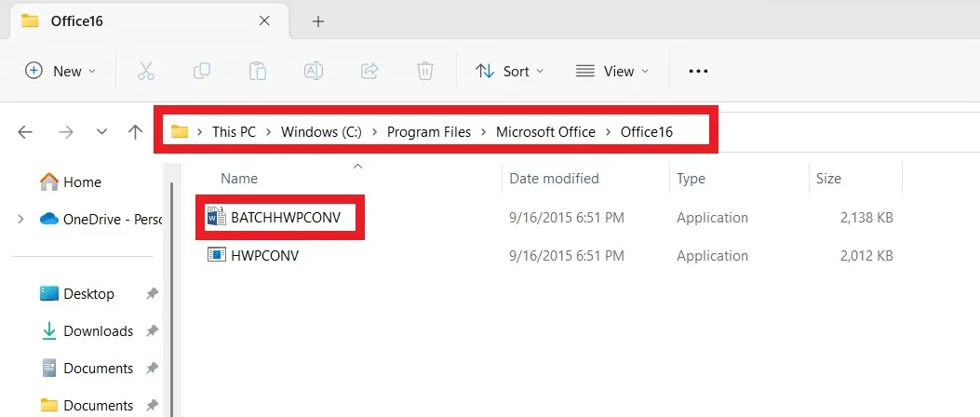This screenshot has height=417, width=980.
Task: Open the New item dropdown
Action: [60, 72]
